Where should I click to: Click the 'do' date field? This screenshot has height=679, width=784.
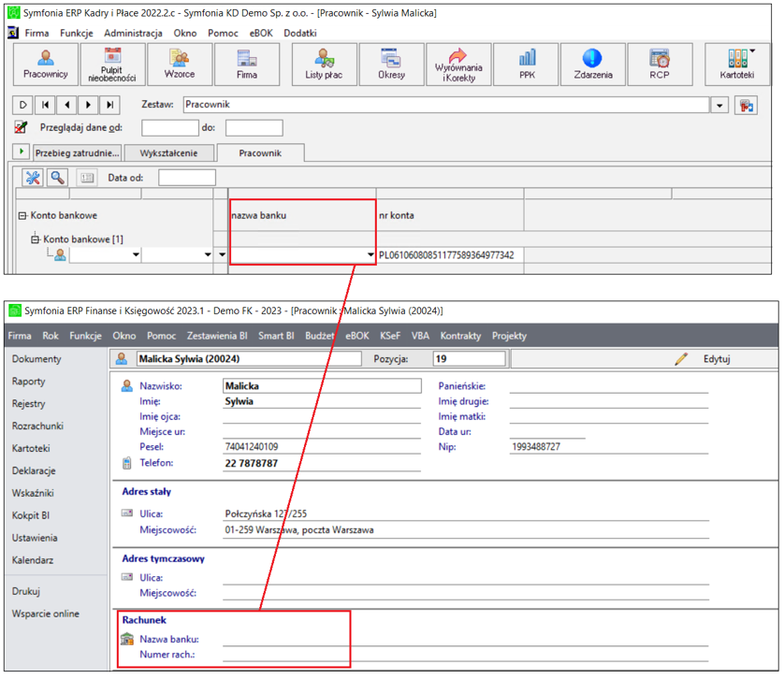point(254,127)
